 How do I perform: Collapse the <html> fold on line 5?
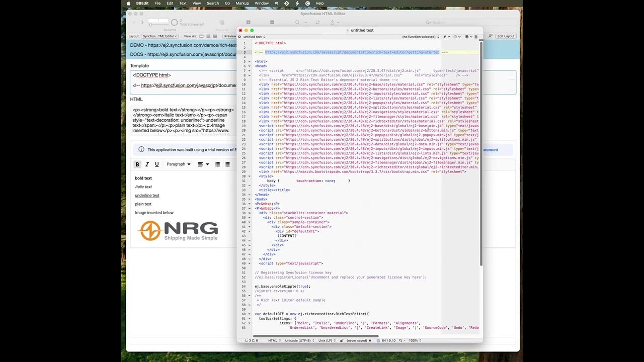coord(249,61)
